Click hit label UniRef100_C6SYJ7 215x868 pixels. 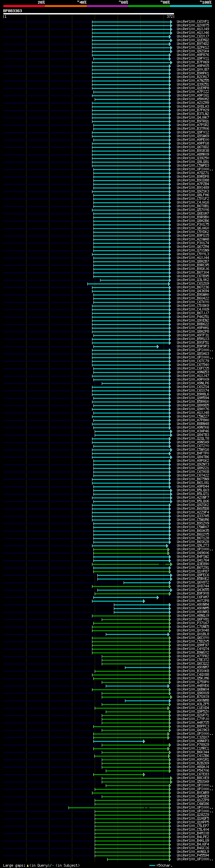pyautogui.click(x=193, y=37)
